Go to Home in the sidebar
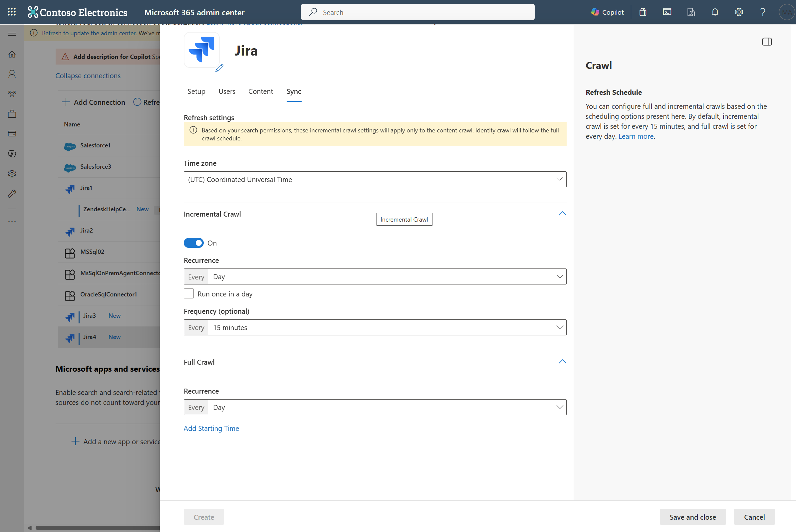Image resolution: width=796 pixels, height=532 pixels. click(12, 54)
